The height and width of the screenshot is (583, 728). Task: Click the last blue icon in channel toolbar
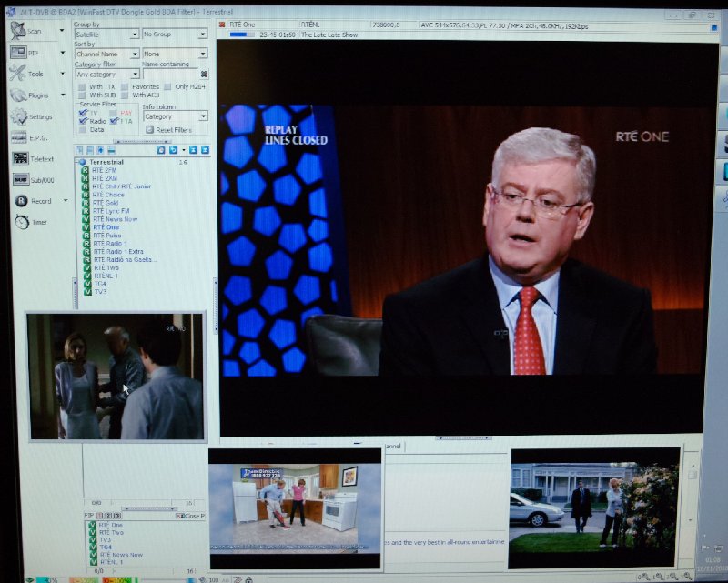pos(205,150)
